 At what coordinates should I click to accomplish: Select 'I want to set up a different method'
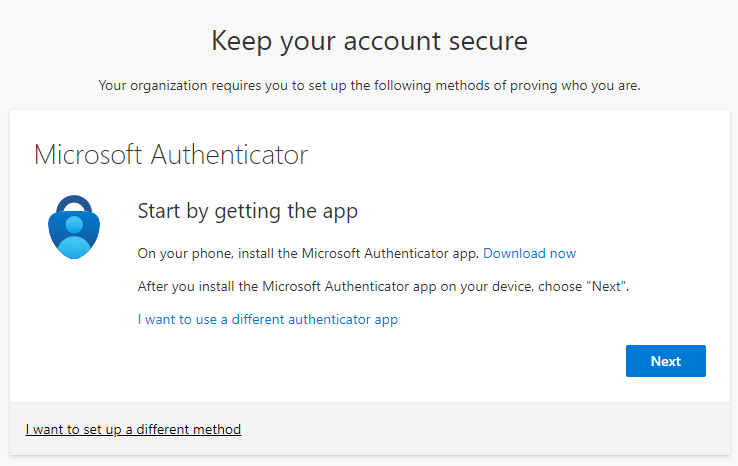[x=133, y=430]
